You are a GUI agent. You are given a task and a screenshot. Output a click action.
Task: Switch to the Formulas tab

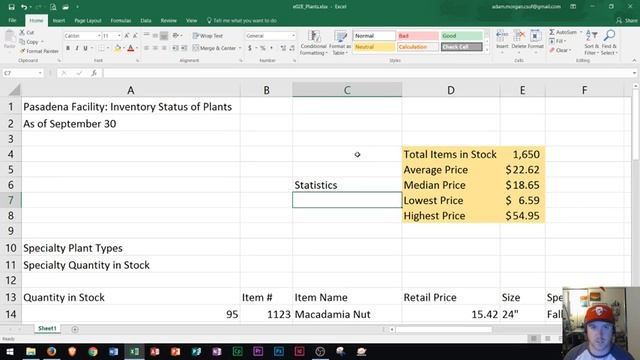click(121, 20)
